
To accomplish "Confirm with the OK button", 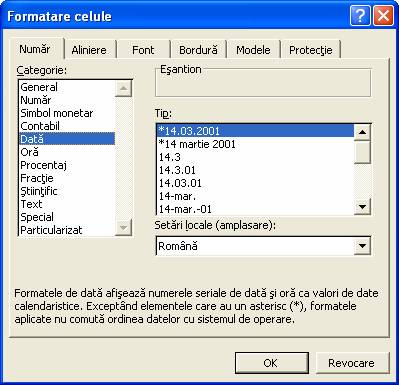I will click(272, 363).
